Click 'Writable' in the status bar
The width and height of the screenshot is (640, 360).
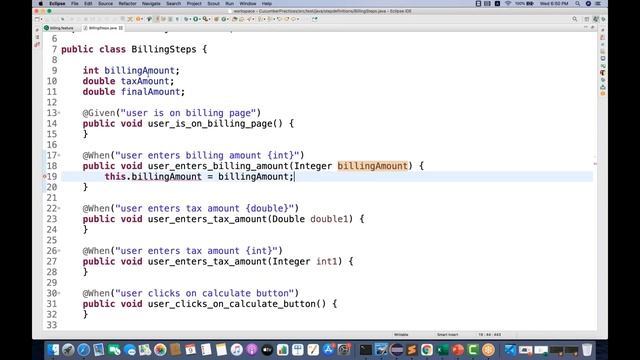click(x=401, y=335)
